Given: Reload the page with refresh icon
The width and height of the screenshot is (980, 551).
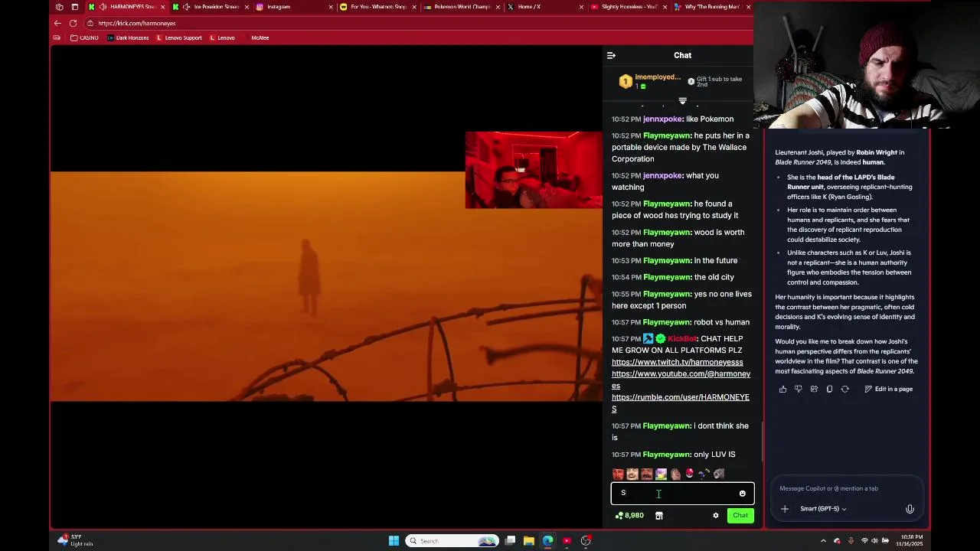Looking at the screenshot, I should coord(73,23).
